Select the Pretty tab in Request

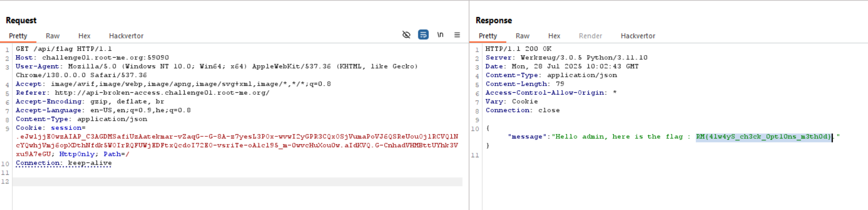(x=18, y=36)
